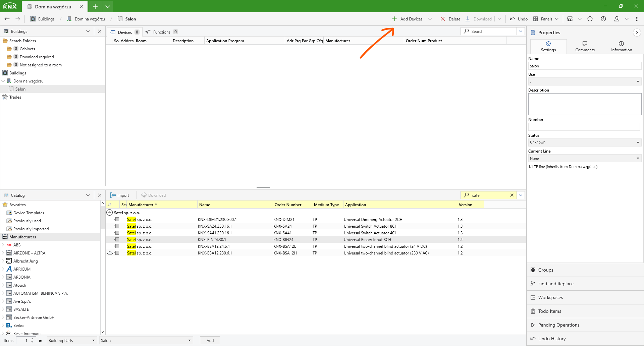
Task: Open the Comments tab in Properties
Action: (585, 46)
